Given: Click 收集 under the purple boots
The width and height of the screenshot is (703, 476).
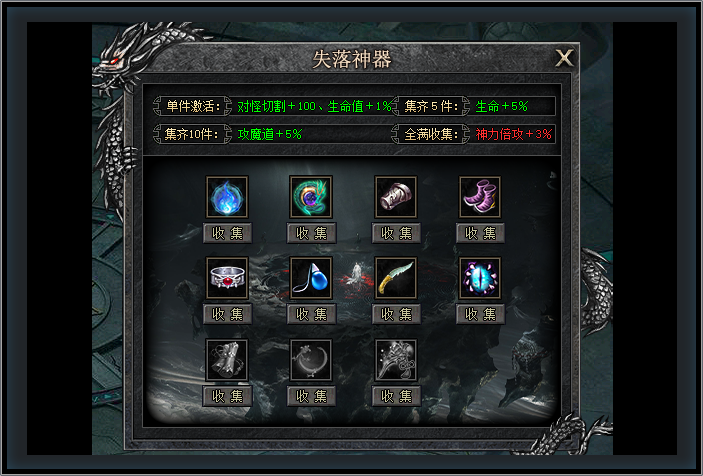Looking at the screenshot, I should tap(481, 233).
